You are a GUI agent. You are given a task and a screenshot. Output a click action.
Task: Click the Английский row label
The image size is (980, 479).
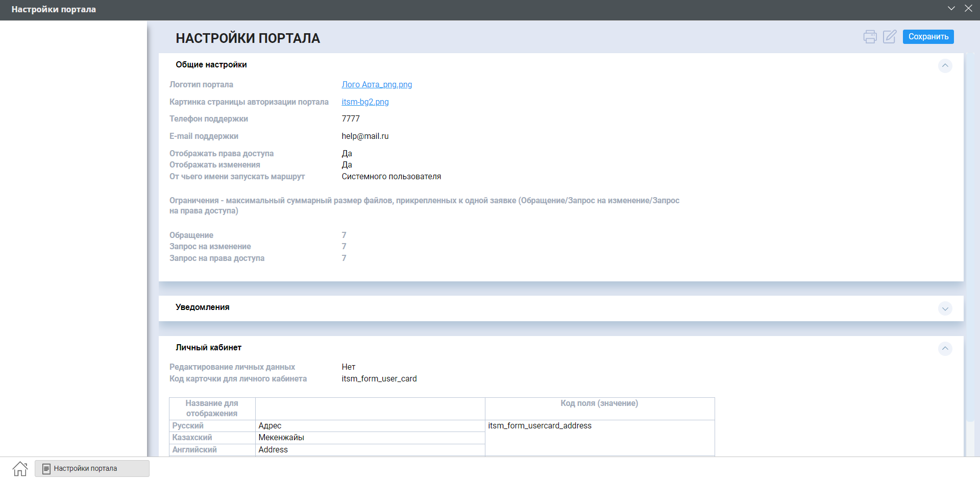(194, 450)
